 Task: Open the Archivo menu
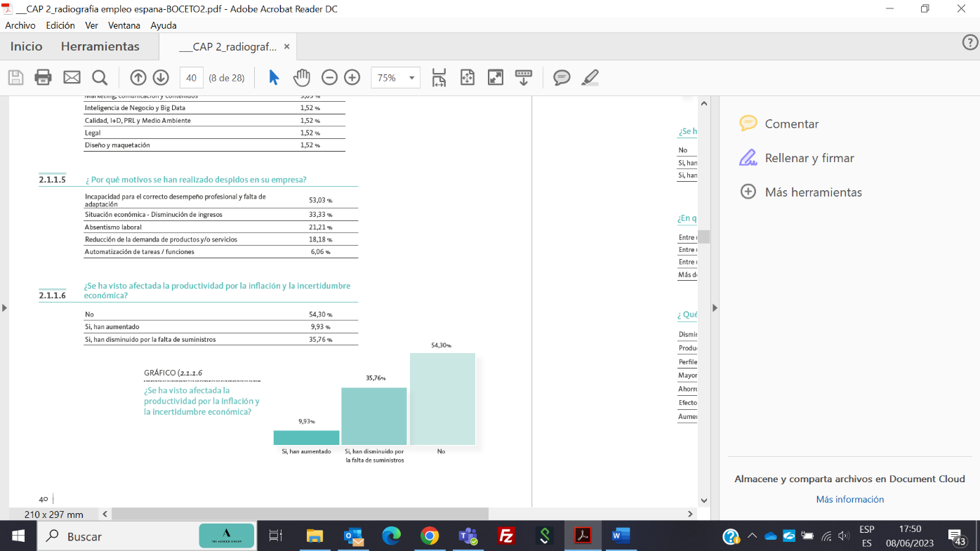coord(20,25)
